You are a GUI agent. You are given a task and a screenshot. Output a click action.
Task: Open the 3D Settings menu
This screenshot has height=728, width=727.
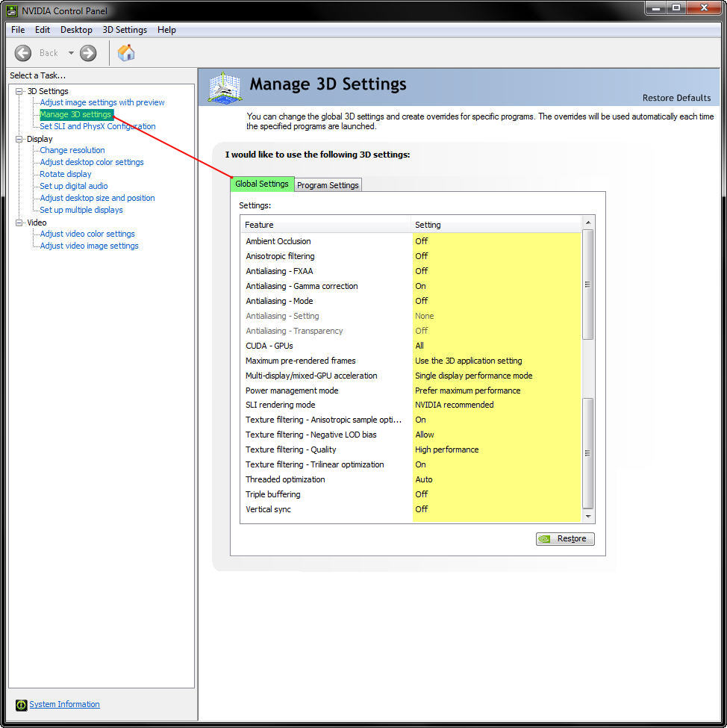coord(125,30)
